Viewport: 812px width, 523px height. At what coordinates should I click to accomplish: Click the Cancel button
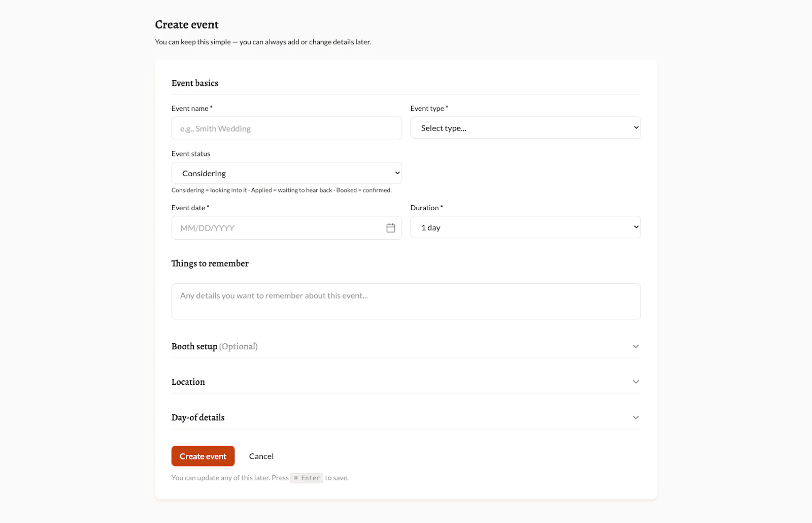[261, 456]
